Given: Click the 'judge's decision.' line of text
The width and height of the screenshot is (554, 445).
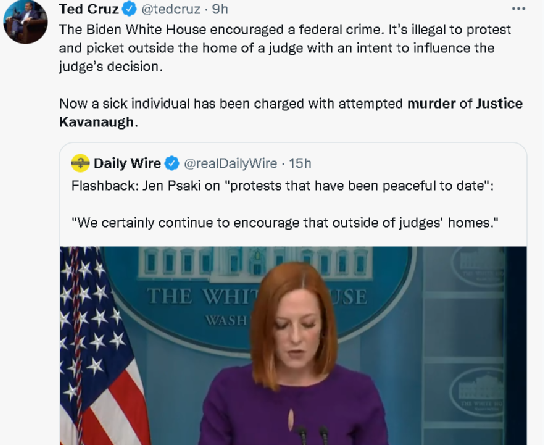Looking at the screenshot, I should coord(111,66).
